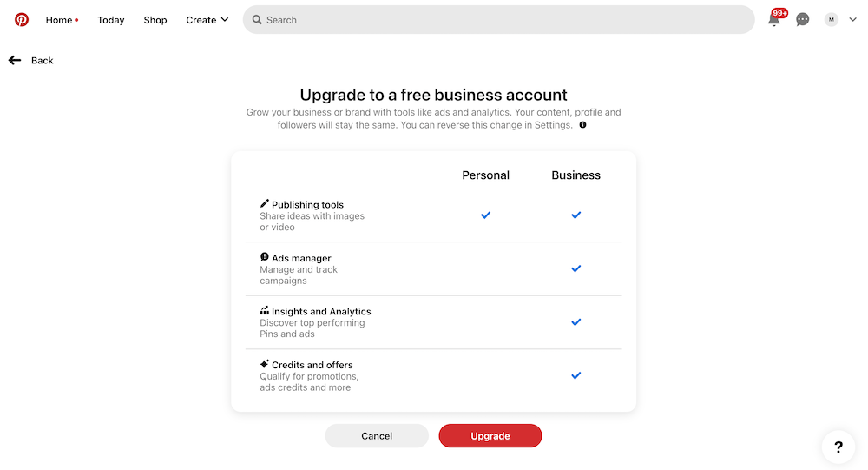Click the Insights and Analytics chart icon
This screenshot has width=868, height=470.
tap(265, 310)
